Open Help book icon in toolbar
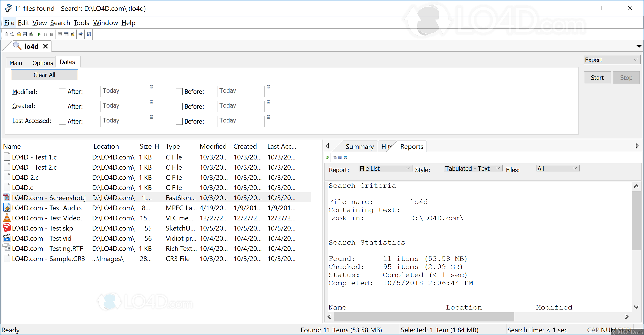Screen dimensions: 644x335 (x=89, y=34)
